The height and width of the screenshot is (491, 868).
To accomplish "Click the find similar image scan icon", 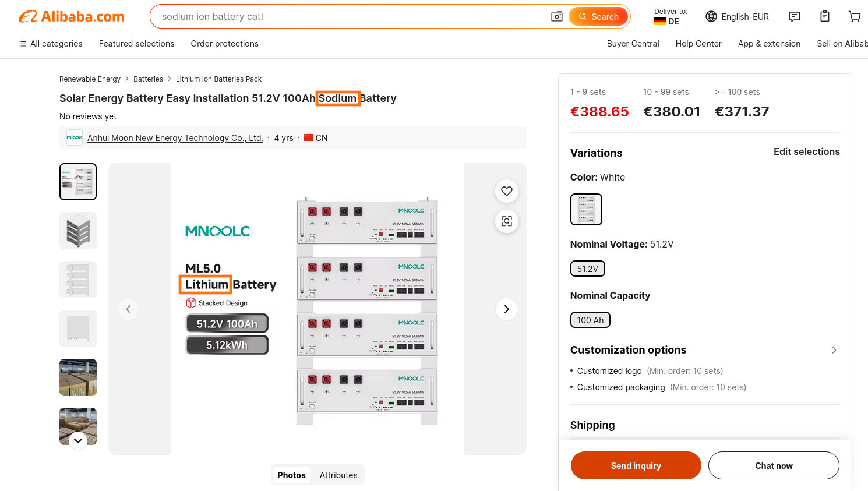I will click(507, 221).
